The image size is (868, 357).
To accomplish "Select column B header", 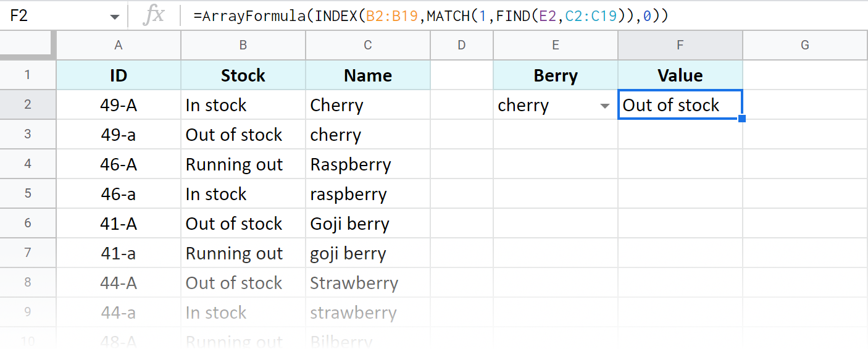I will pos(243,44).
